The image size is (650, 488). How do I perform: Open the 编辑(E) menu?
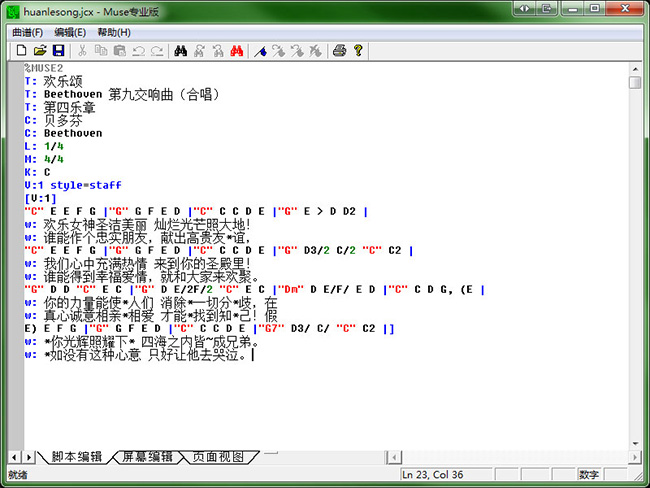pyautogui.click(x=70, y=32)
